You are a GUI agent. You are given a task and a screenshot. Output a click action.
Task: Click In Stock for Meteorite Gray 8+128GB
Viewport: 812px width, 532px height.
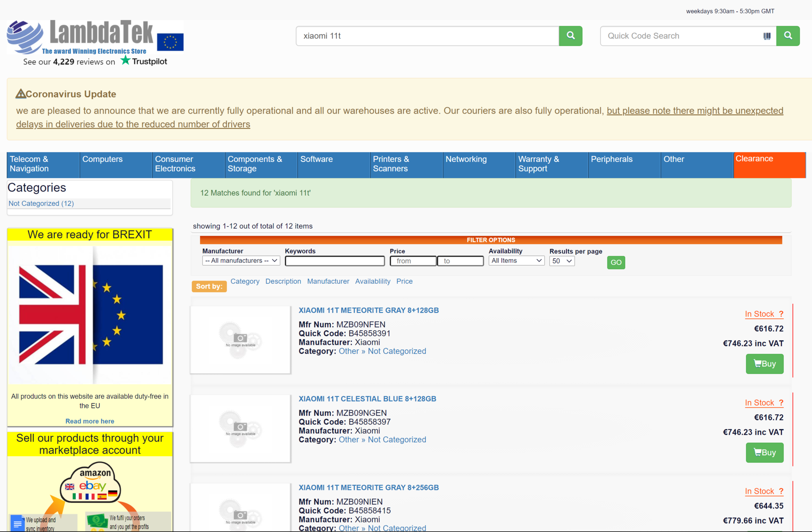[x=759, y=314]
